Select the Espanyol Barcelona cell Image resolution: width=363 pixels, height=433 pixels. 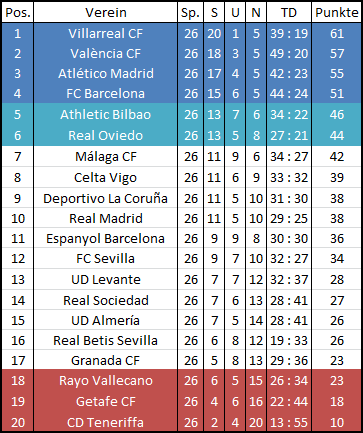(x=105, y=238)
